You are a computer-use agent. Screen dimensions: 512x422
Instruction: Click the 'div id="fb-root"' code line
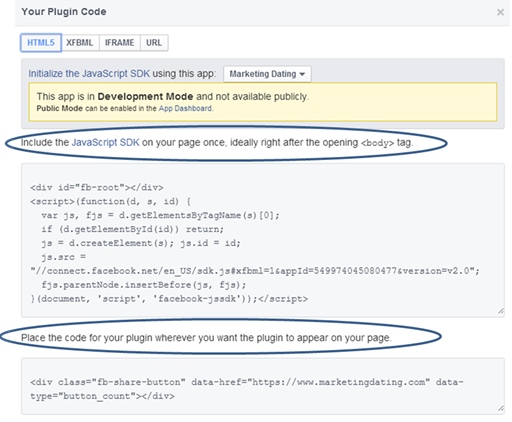(97, 187)
